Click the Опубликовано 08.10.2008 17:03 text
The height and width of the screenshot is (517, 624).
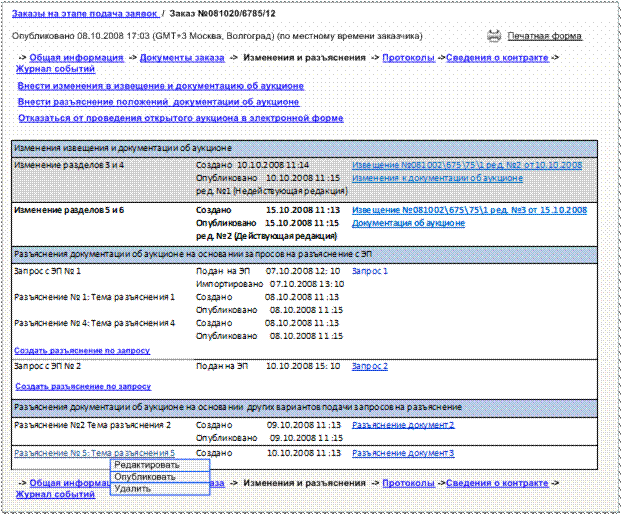[81, 36]
